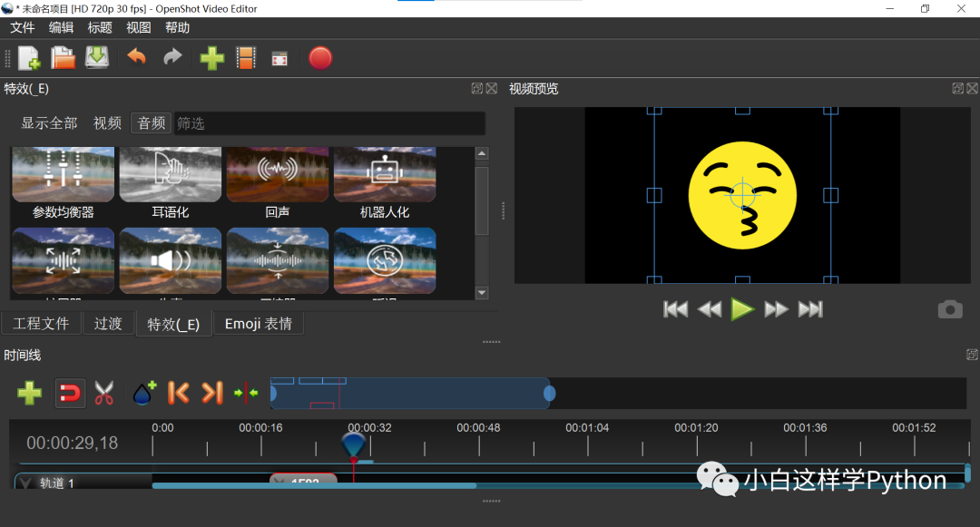Float the 视频预览 panel
The width and height of the screenshot is (980, 527).
957,89
